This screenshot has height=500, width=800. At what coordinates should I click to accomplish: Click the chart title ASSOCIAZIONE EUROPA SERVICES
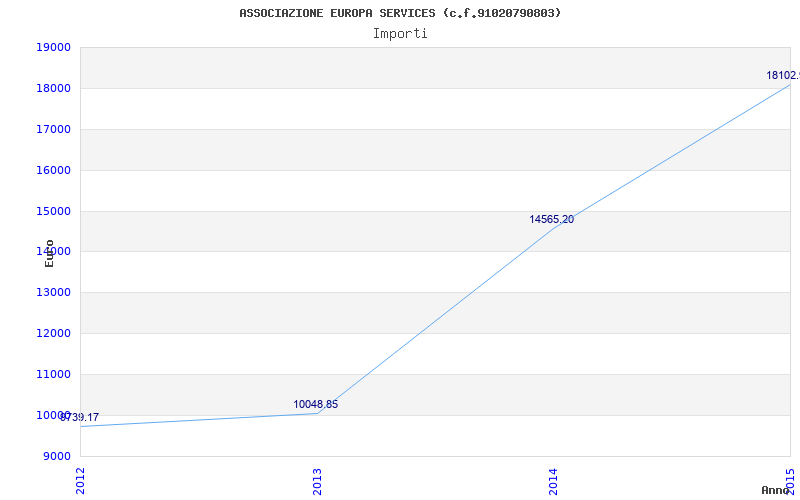point(400,13)
